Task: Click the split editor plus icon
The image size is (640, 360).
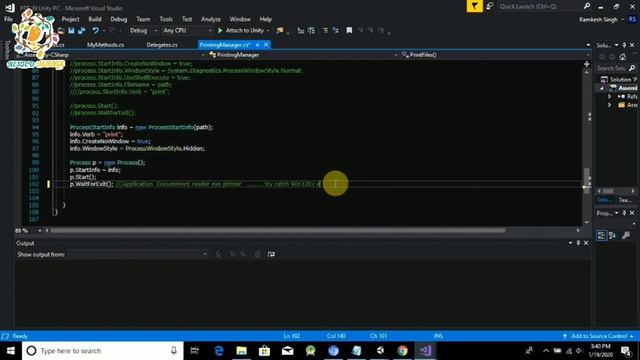Action: [x=587, y=64]
